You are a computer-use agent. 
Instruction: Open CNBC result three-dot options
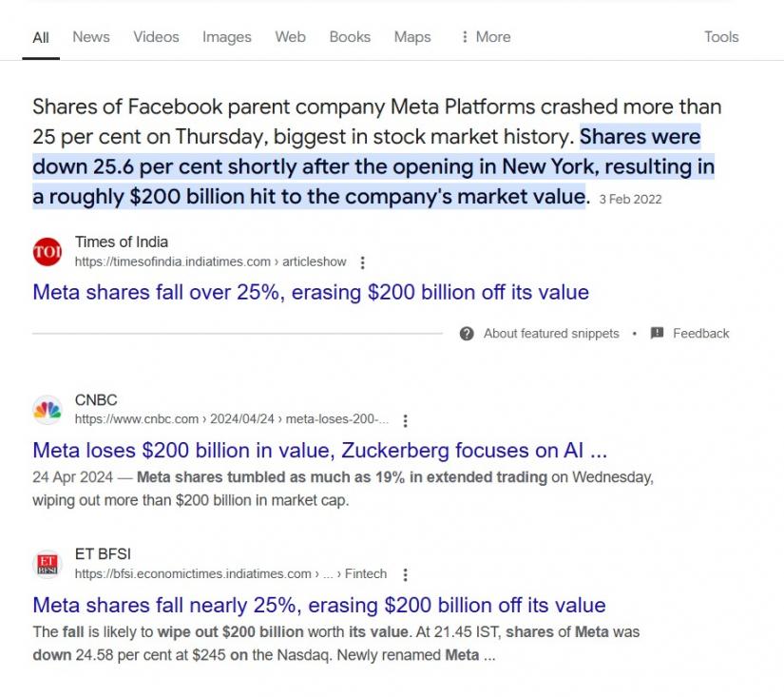(406, 420)
